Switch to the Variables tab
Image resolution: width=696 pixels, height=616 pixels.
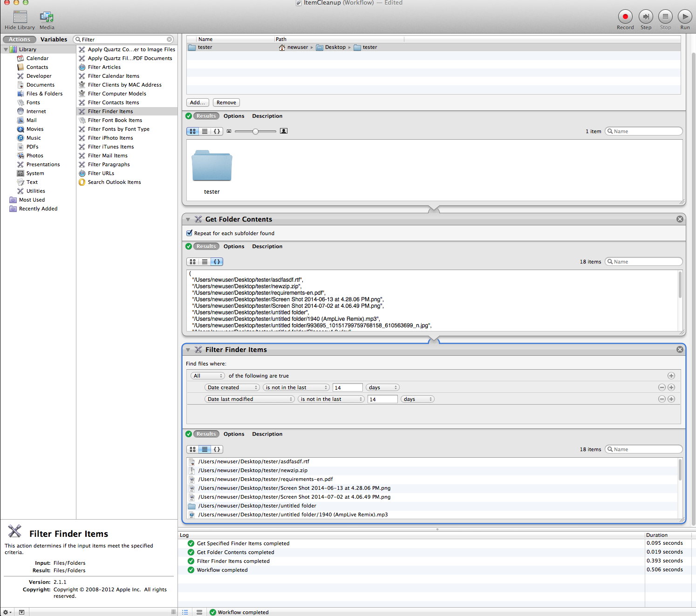(x=54, y=40)
